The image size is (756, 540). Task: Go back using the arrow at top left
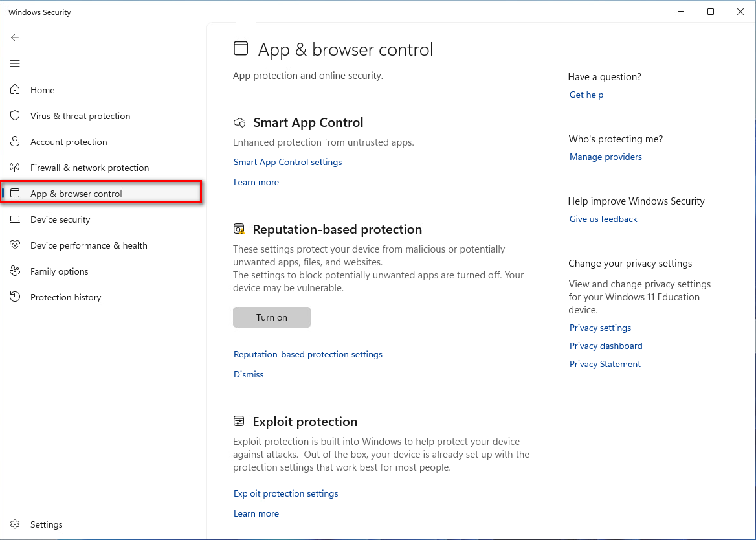[15, 38]
